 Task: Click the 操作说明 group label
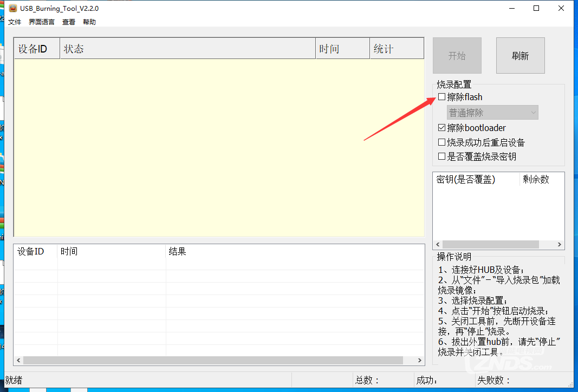click(454, 257)
